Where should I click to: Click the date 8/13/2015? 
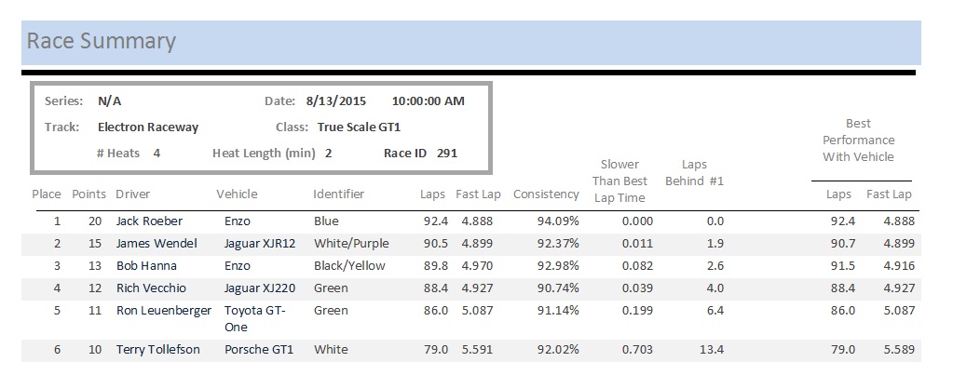coord(336,101)
